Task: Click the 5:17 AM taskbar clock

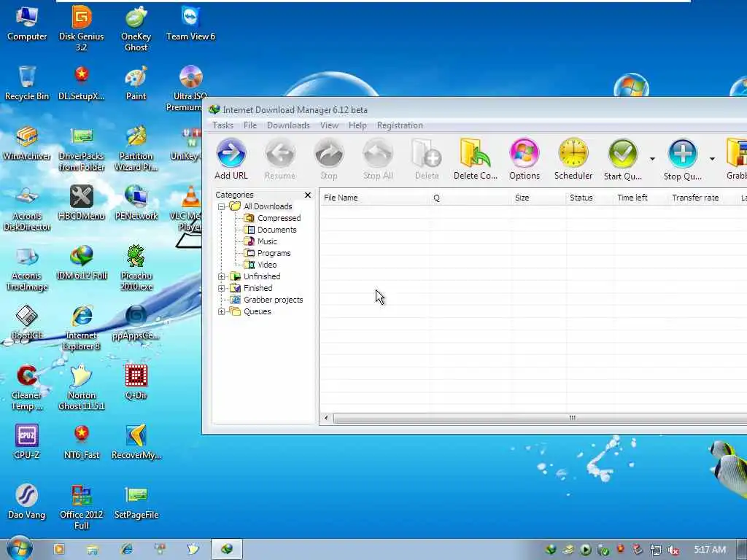Action: 710,550
